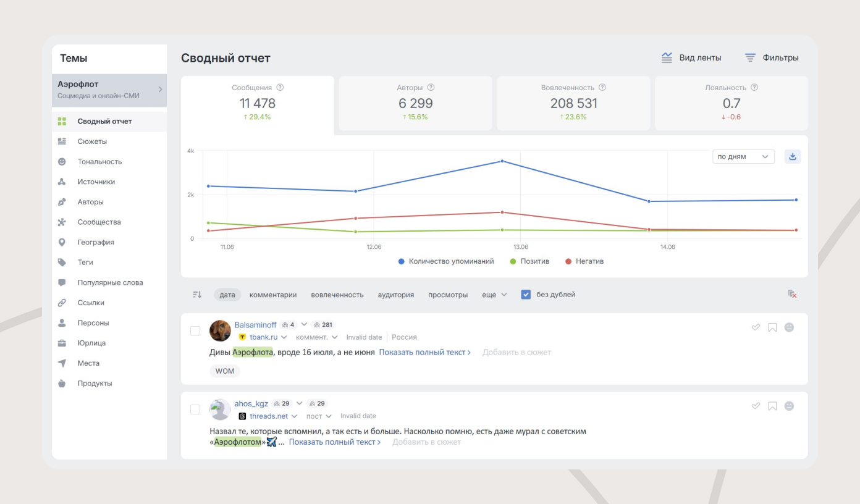Select the Авторы metric card
Viewport: 860px width, 504px height.
pyautogui.click(x=415, y=103)
